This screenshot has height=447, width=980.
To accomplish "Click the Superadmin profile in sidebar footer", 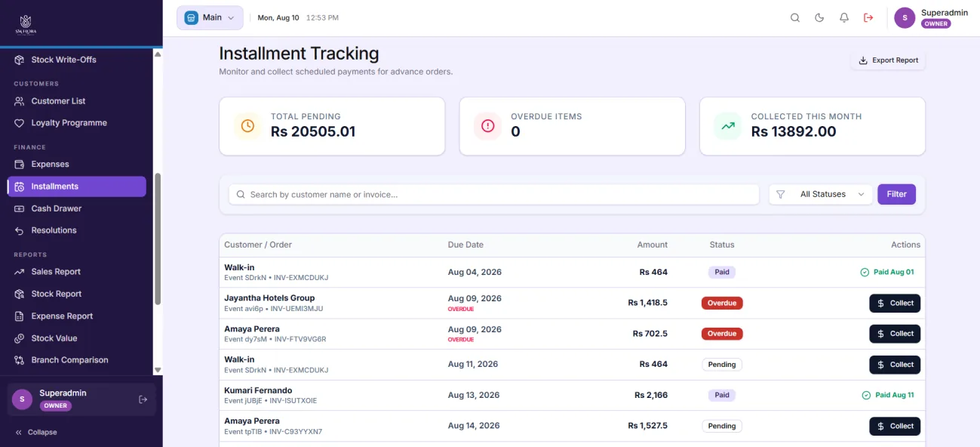I will click(x=81, y=399).
